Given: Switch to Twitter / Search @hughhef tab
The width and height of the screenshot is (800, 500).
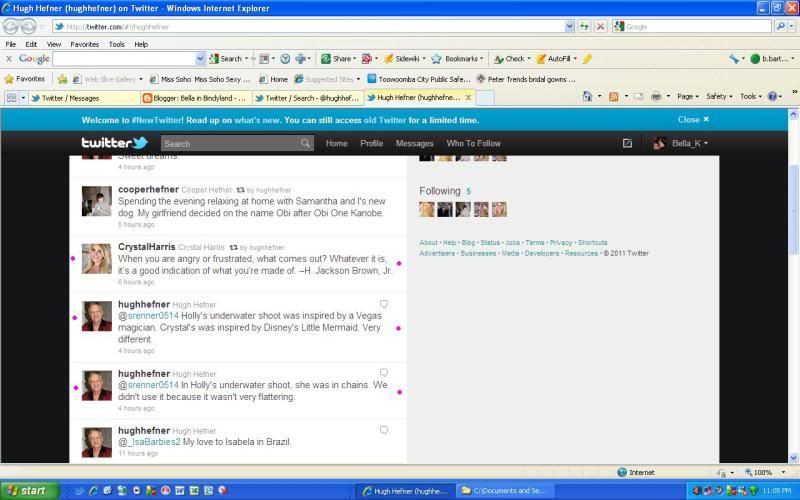Looking at the screenshot, I should 308,98.
